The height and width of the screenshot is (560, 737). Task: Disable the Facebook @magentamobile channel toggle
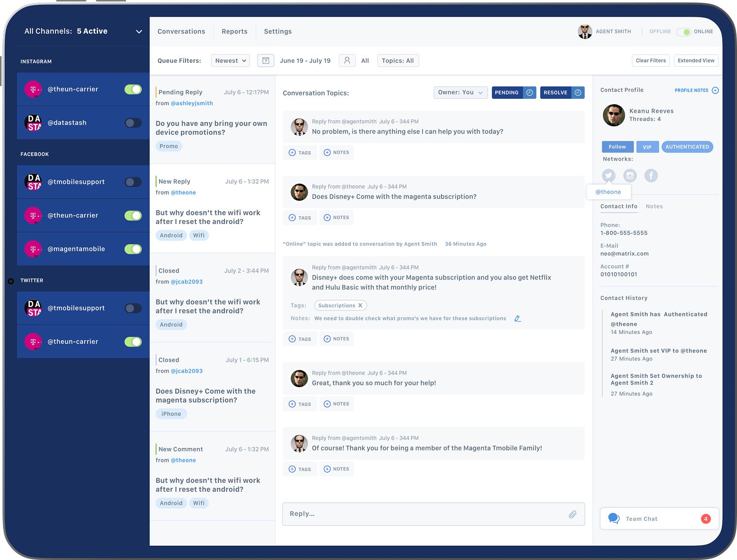133,249
